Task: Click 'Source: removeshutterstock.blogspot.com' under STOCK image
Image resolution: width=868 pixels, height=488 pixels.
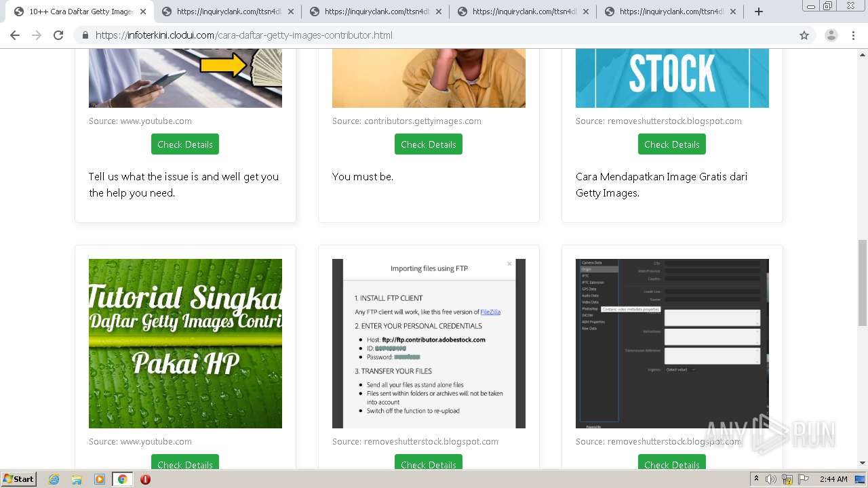Action: (x=658, y=121)
